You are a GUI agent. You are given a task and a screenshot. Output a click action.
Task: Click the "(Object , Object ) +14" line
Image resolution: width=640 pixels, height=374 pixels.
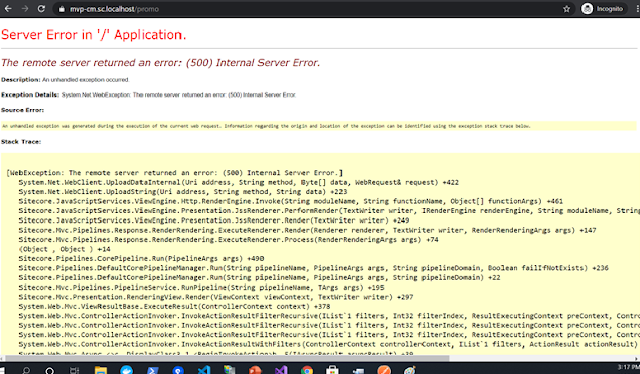[64, 249]
